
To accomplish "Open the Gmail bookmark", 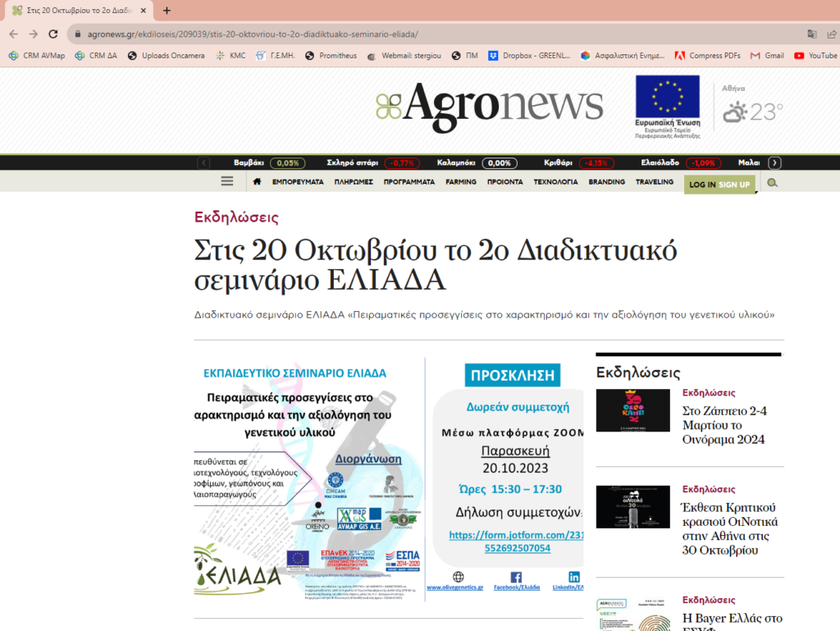I will point(767,56).
